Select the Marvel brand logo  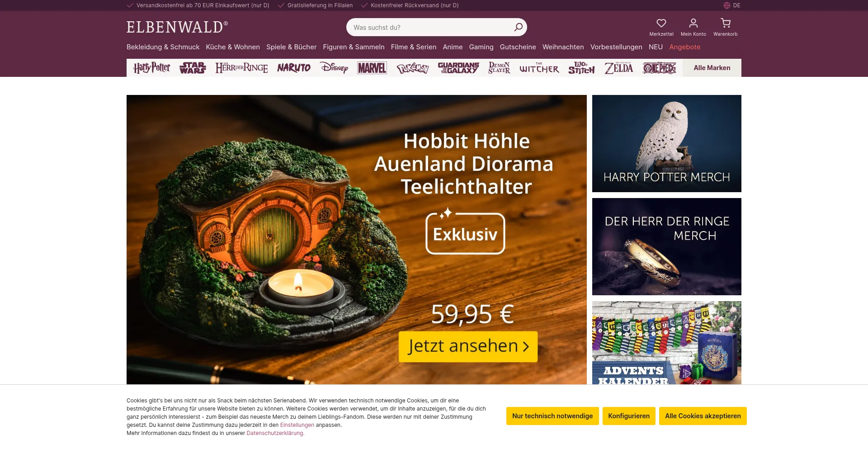[x=372, y=68]
